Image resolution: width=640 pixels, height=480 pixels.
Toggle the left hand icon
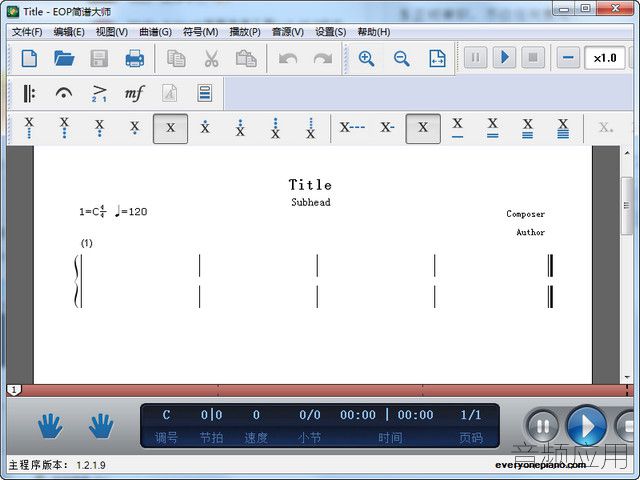point(50,426)
